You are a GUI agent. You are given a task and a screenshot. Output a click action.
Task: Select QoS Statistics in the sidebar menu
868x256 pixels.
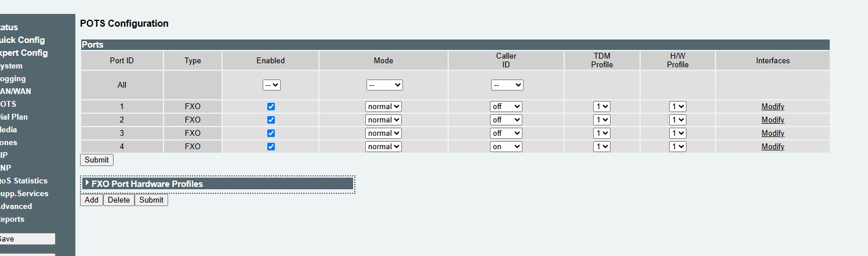click(23, 181)
